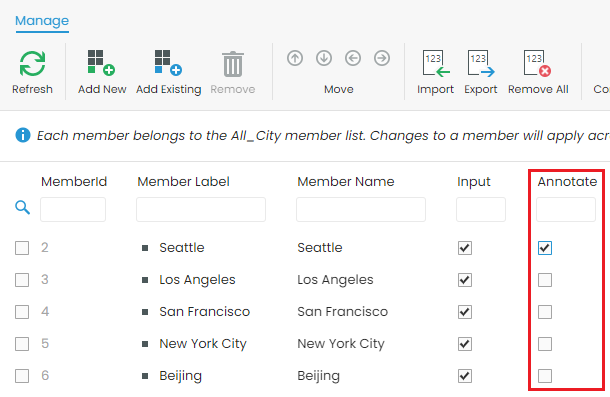Click the Remove trash can icon
This screenshot has height=397, width=610.
click(233, 64)
